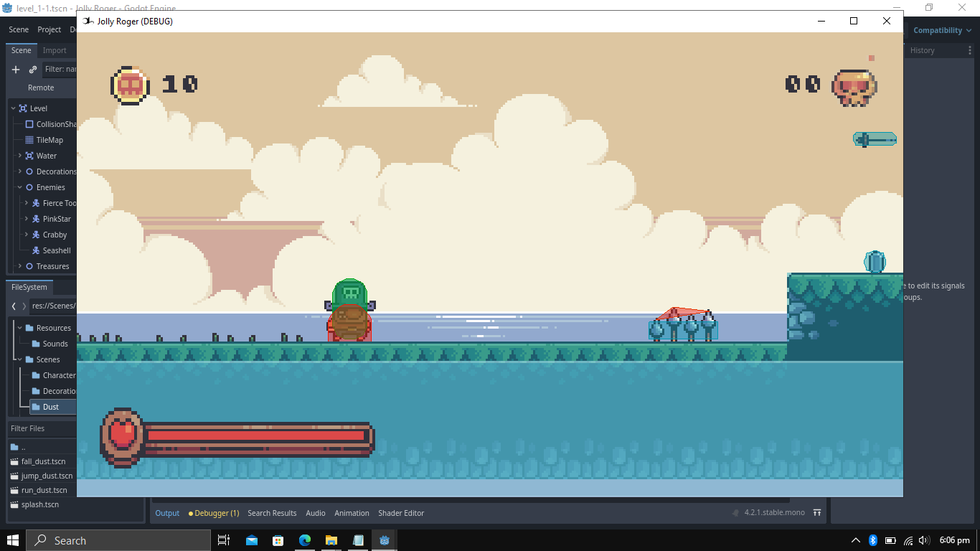Open the Debugger bottom panel
This screenshot has width=980, height=551.
coord(214,513)
